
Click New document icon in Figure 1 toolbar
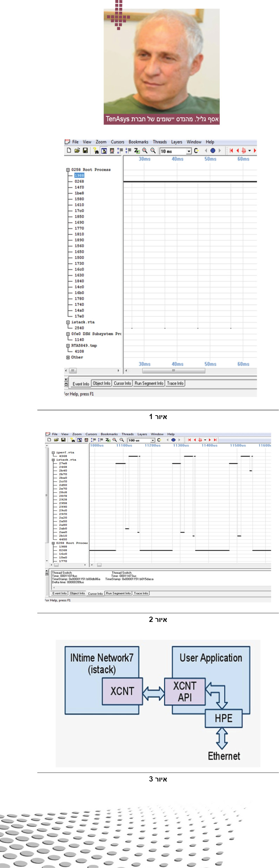pos(69,150)
